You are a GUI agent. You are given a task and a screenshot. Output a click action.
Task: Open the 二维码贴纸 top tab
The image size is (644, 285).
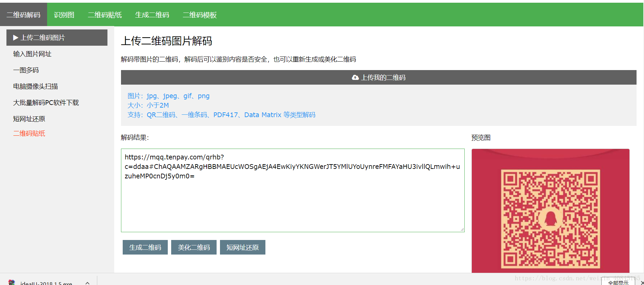105,15
